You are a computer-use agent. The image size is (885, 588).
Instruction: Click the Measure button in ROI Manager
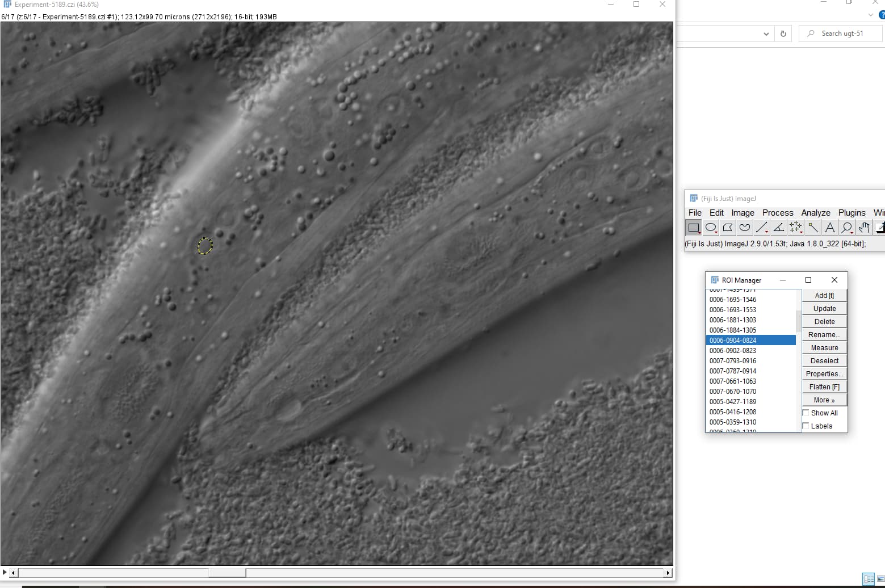point(824,347)
